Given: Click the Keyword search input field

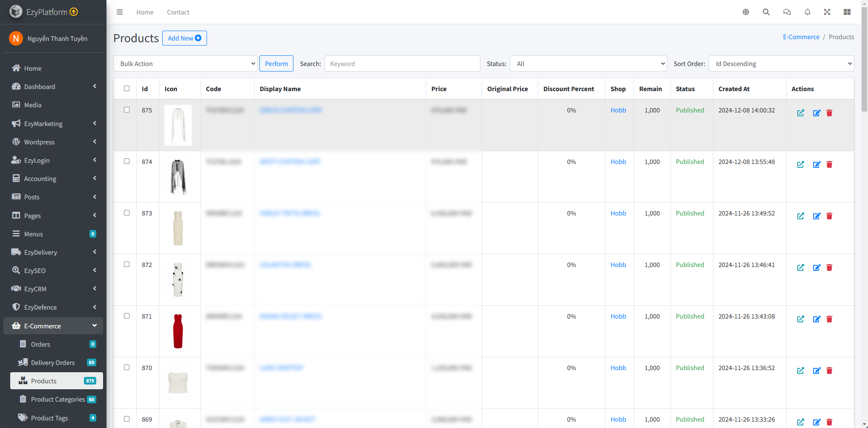Looking at the screenshot, I should coord(402,63).
